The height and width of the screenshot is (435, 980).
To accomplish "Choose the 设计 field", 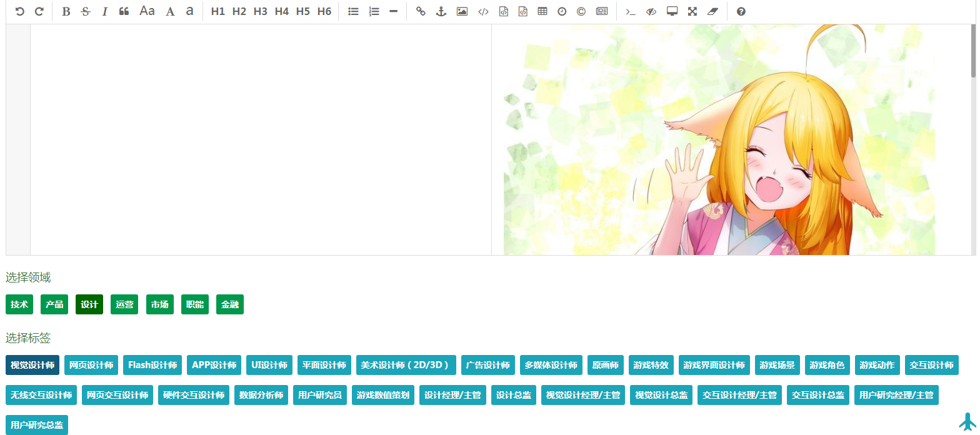I will click(x=89, y=304).
